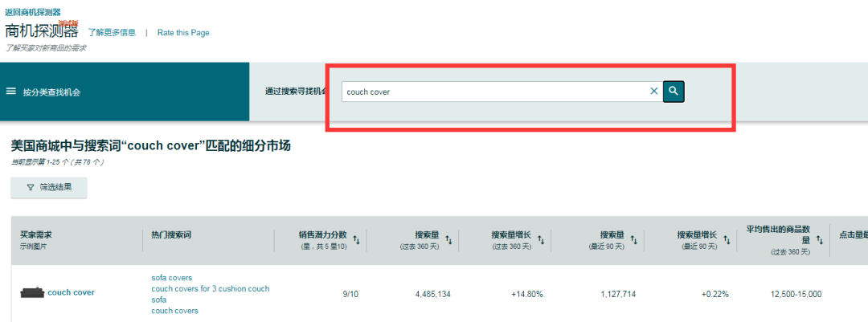Click the +0.22% growth value
The height and width of the screenshot is (322, 868).
click(714, 295)
